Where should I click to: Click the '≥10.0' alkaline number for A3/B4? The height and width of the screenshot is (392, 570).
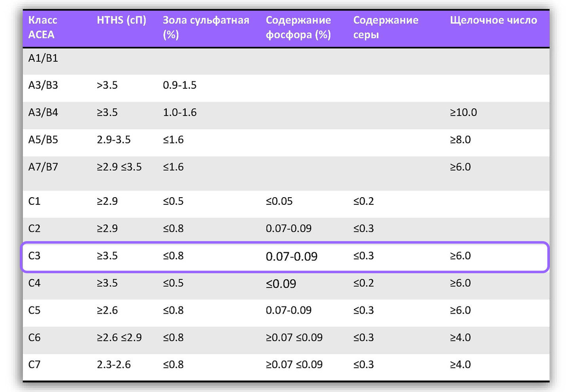pyautogui.click(x=464, y=113)
